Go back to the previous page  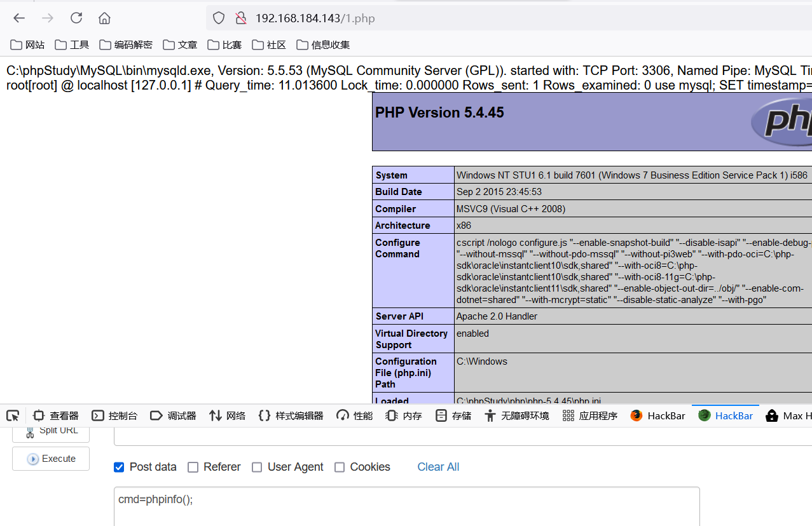click(19, 18)
